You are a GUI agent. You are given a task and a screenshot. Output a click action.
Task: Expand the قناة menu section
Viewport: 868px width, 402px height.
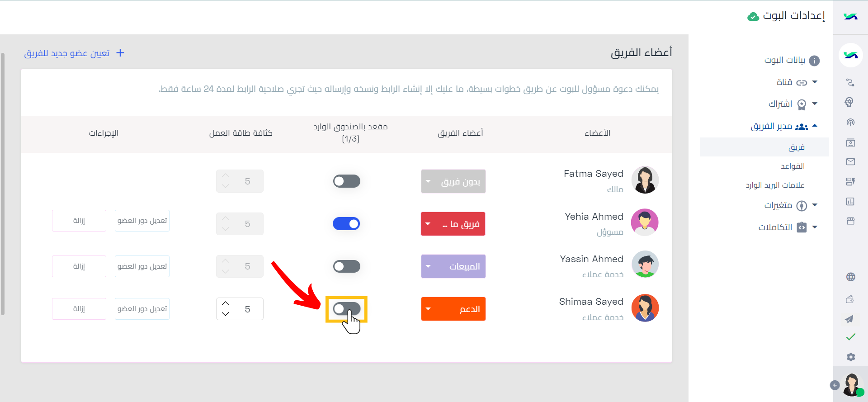coord(797,82)
